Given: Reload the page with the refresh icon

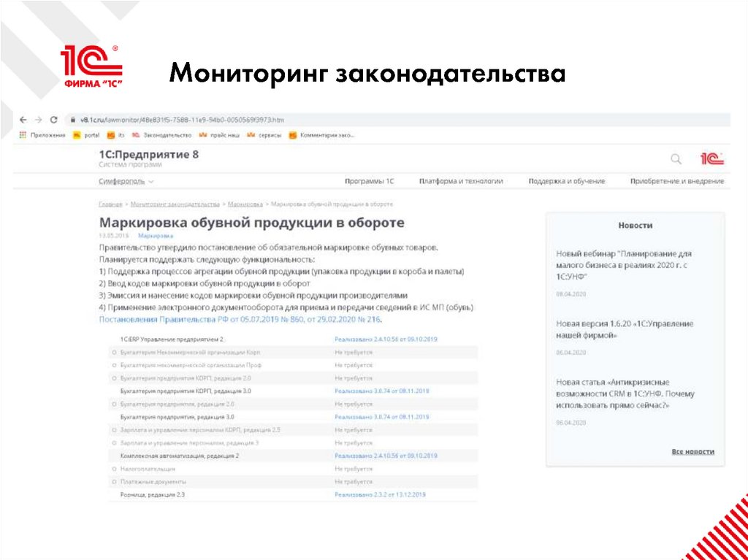Looking at the screenshot, I should [x=54, y=120].
